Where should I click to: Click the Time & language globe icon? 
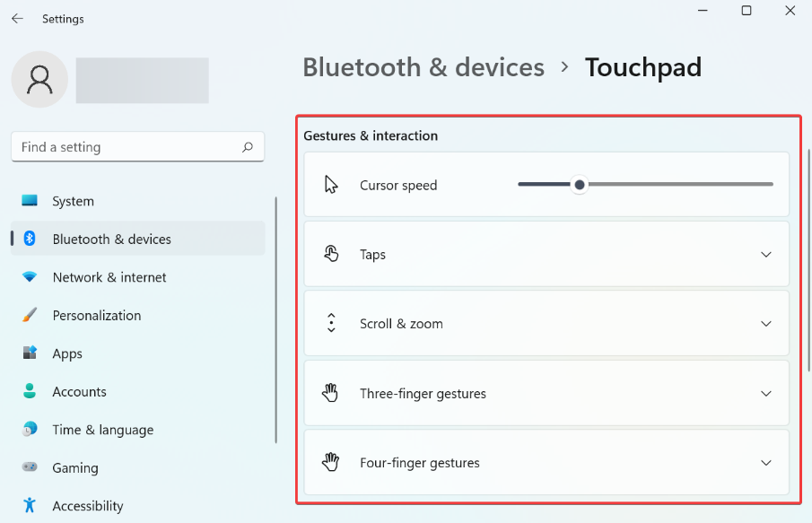(x=30, y=430)
